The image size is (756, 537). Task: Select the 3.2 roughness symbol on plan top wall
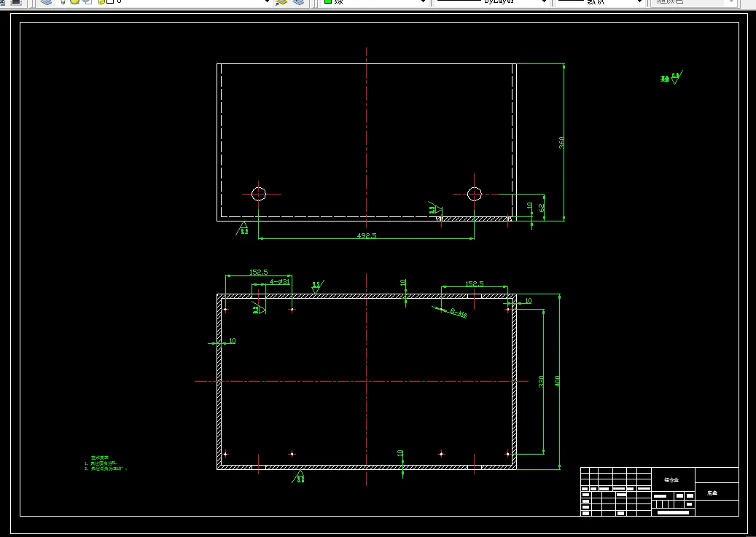coord(317,286)
